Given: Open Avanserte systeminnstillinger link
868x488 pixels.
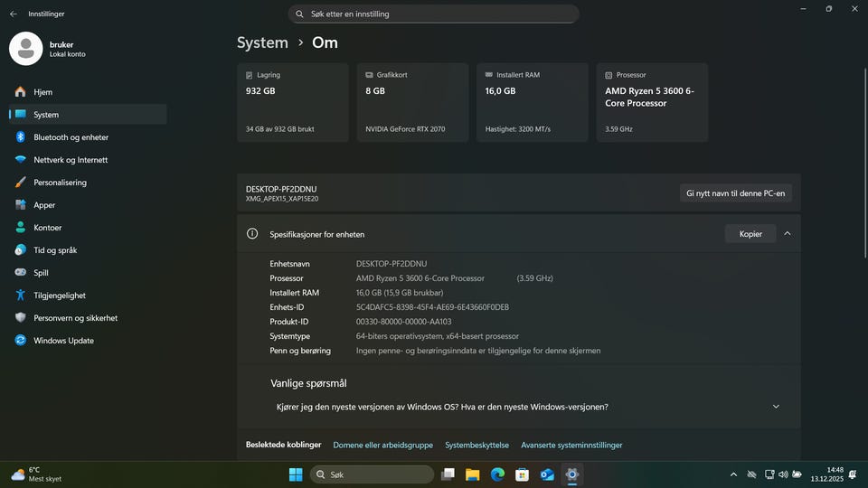Looking at the screenshot, I should pyautogui.click(x=571, y=445).
